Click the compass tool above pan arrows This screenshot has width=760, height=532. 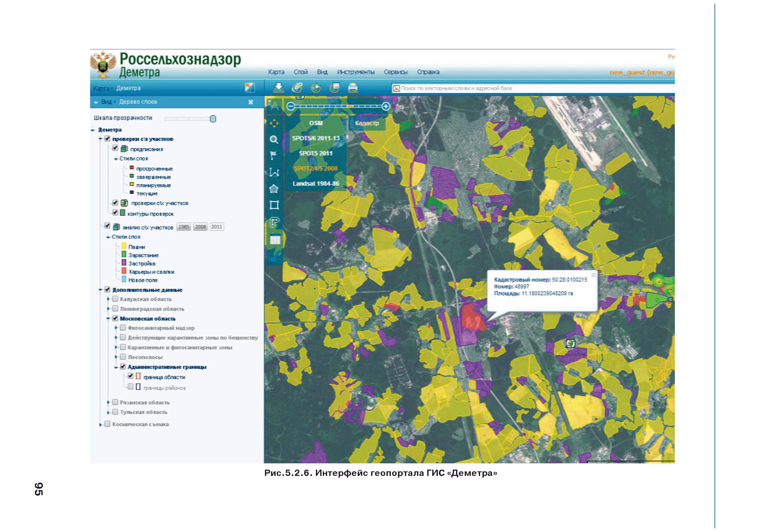tap(274, 106)
